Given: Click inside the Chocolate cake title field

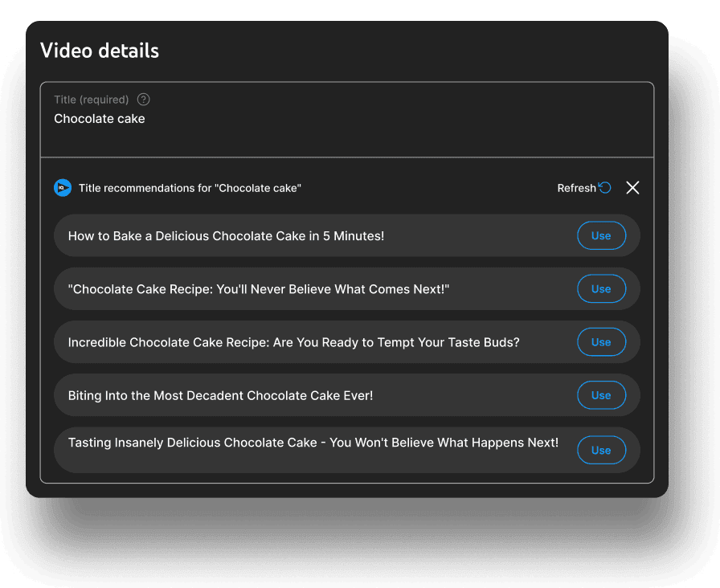Looking at the screenshot, I should [x=99, y=118].
